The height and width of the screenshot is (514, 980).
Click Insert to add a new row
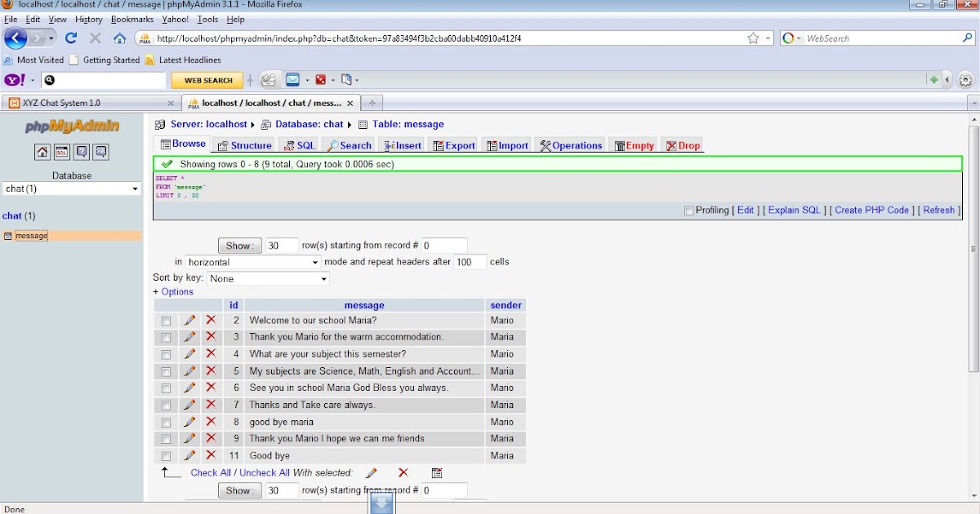[403, 144]
